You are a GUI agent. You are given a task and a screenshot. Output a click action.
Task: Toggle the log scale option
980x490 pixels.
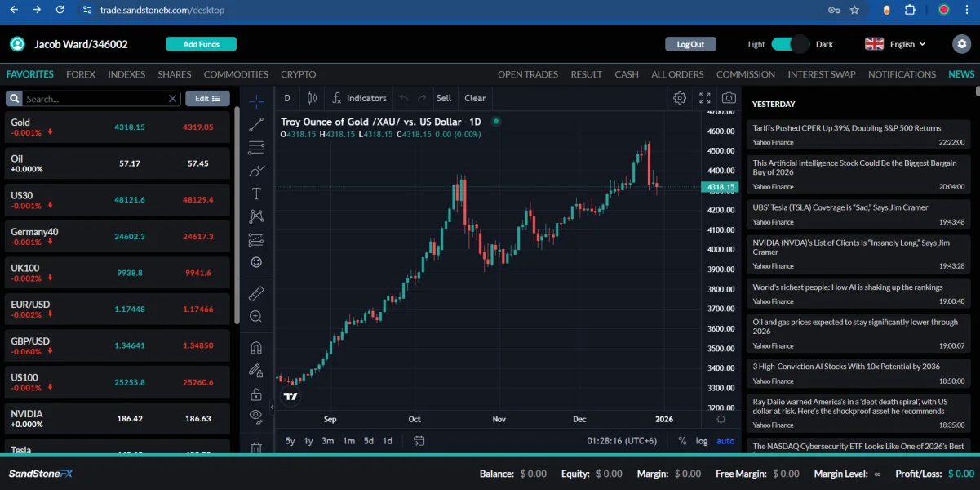[x=702, y=441]
